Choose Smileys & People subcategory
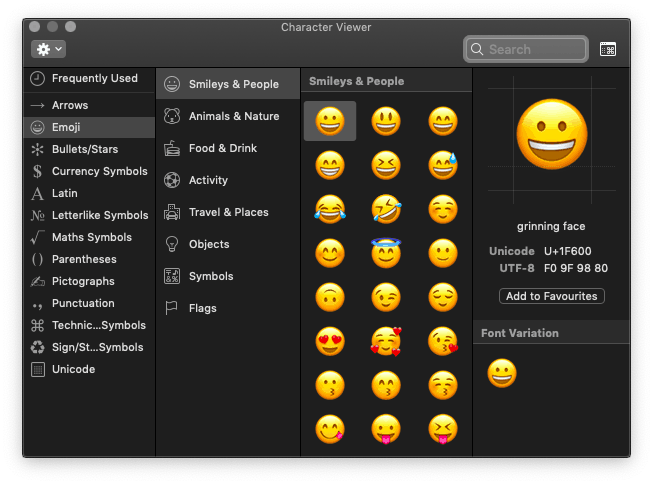The height and width of the screenshot is (484, 653). [x=228, y=84]
